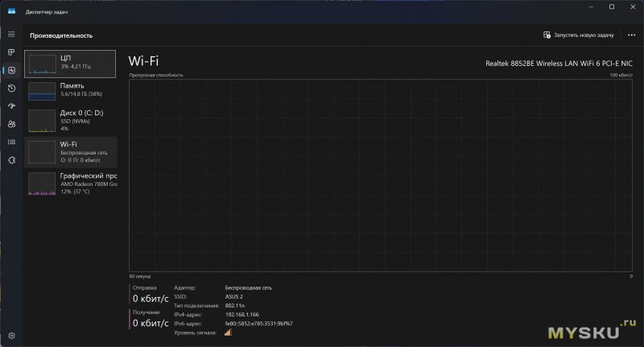Open the hamburger navigation menu
Image resolution: width=644 pixels, height=347 pixels.
click(11, 34)
